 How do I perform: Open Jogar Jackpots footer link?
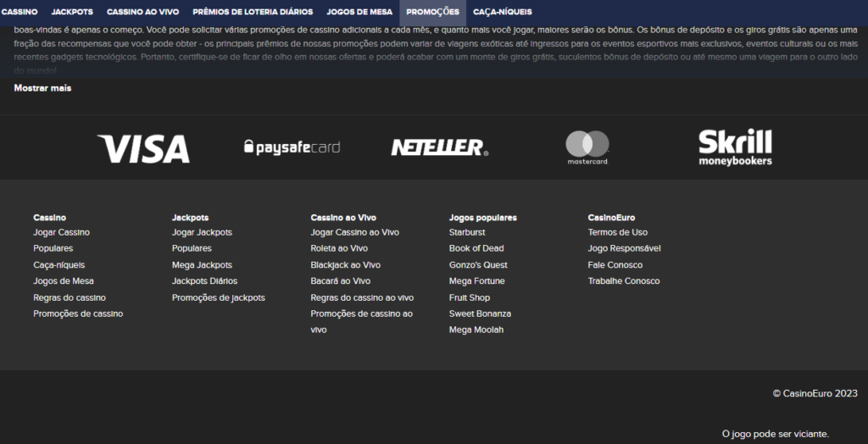point(202,232)
